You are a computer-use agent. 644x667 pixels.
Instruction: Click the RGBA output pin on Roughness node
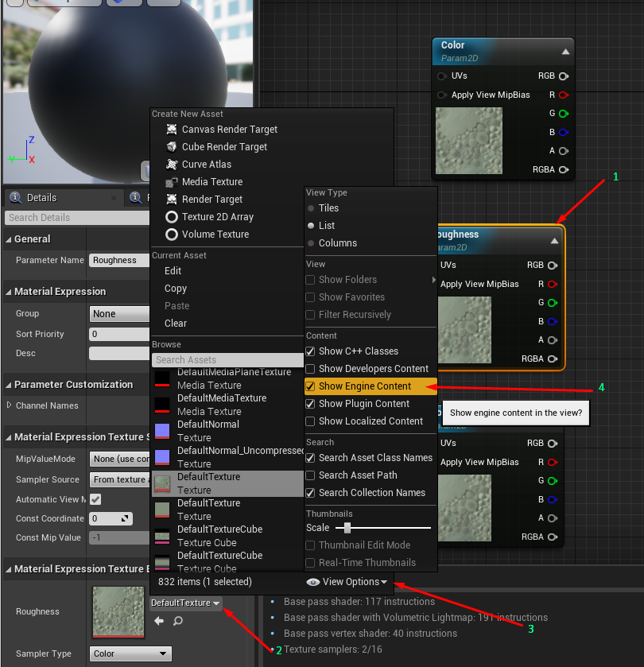[553, 359]
